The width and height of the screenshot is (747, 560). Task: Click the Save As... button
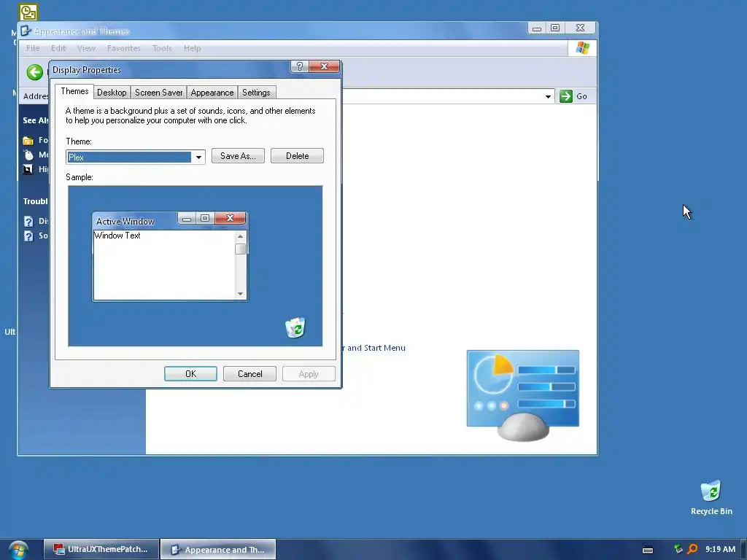tap(238, 156)
